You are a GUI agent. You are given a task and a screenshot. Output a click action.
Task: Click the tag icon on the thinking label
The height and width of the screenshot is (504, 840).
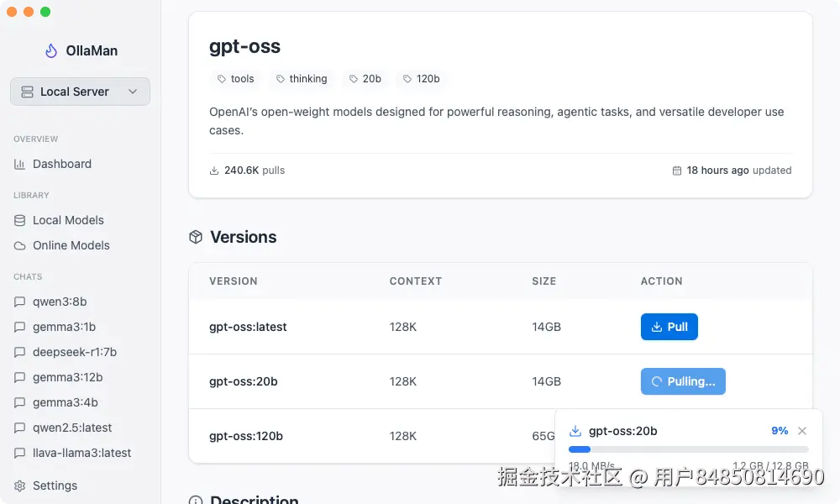tap(281, 79)
